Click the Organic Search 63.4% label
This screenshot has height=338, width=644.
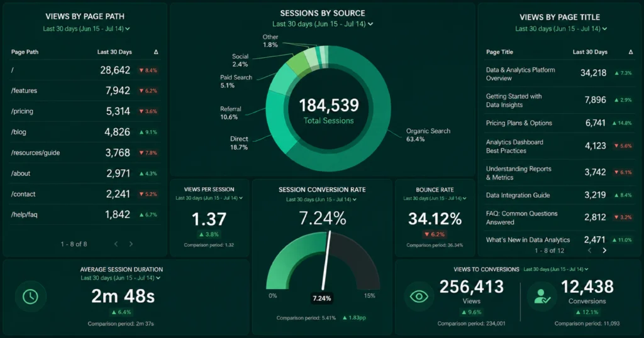tap(428, 135)
